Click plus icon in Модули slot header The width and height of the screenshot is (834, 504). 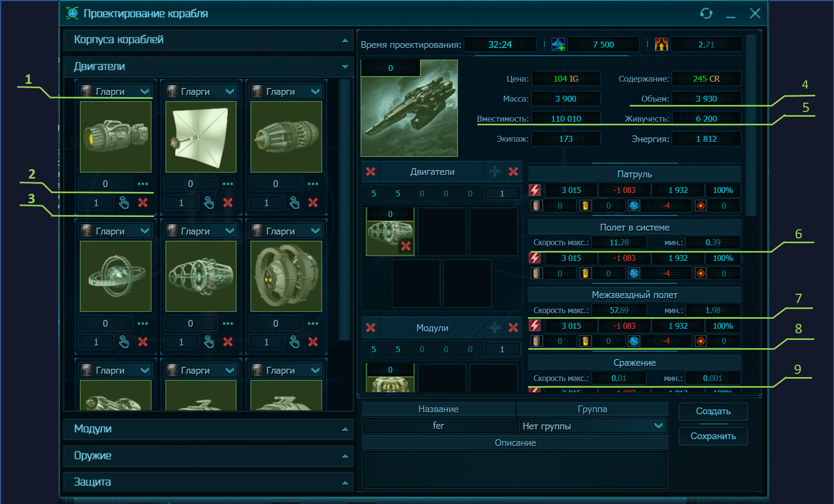click(495, 328)
